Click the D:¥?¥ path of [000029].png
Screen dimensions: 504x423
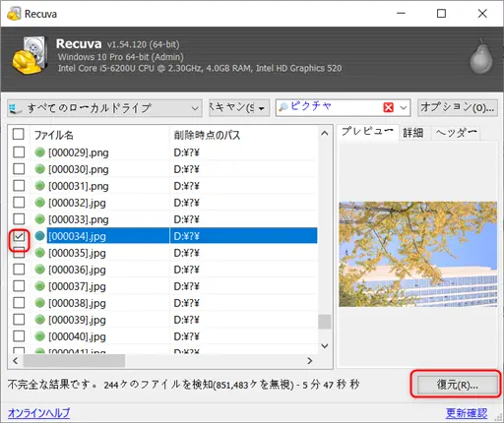click(x=186, y=152)
